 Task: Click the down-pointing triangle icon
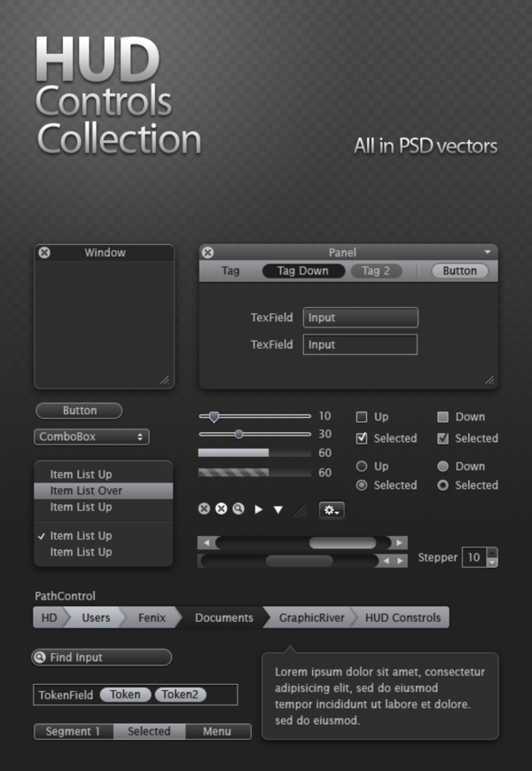tap(278, 510)
